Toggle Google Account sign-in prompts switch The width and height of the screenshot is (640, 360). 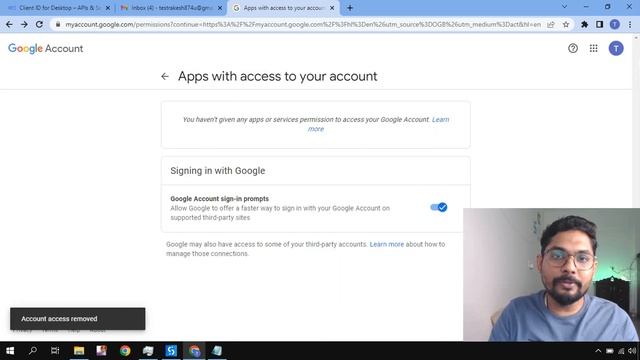(x=439, y=207)
